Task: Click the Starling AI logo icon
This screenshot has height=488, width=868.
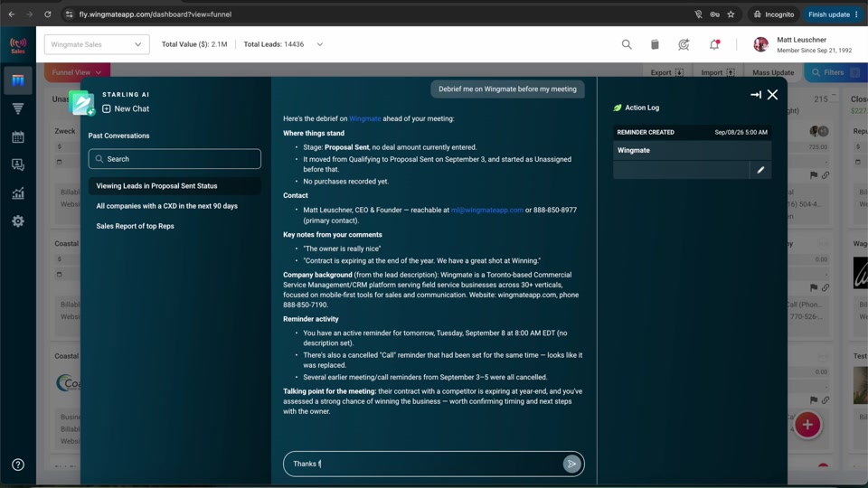Action: (82, 103)
